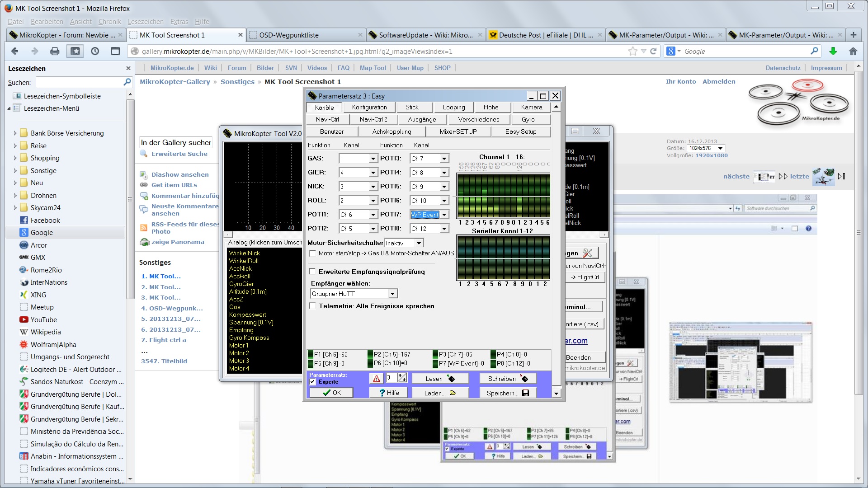Open the history clock icon
The height and width of the screenshot is (488, 868).
[x=95, y=51]
